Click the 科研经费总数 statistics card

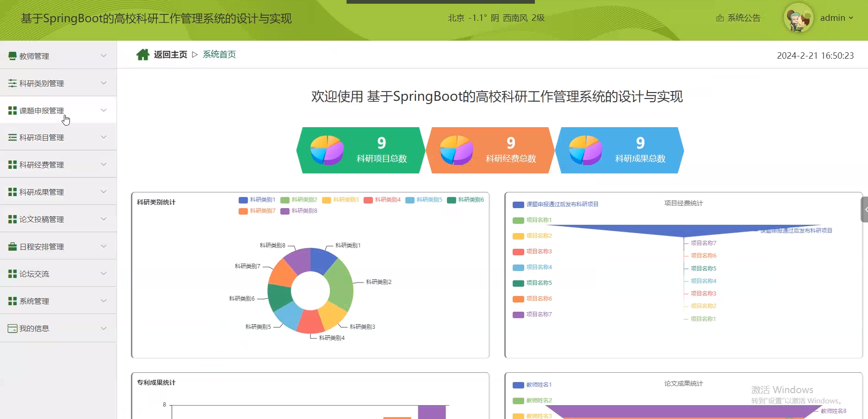coord(490,150)
